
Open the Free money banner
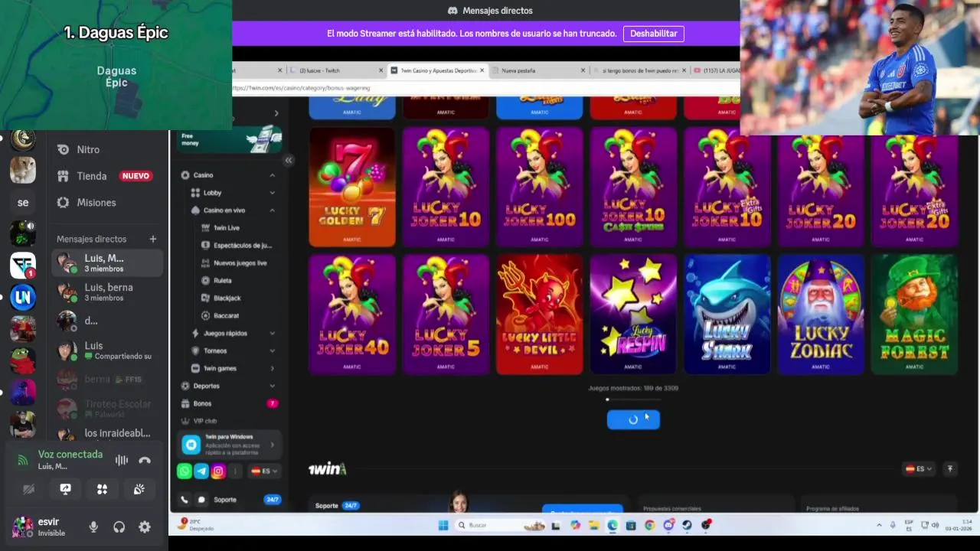point(230,140)
